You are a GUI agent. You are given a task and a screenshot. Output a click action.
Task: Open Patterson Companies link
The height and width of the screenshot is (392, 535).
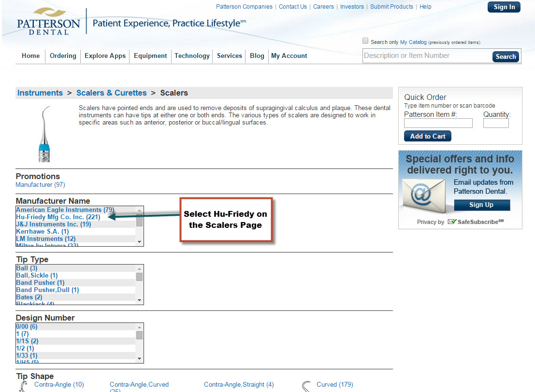[244, 6]
